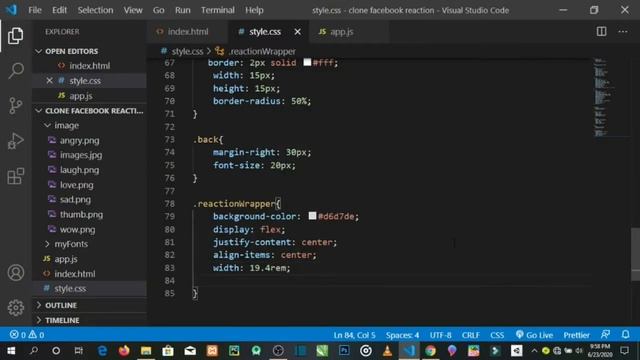Close the style.css tab
640x360 pixels.
[x=298, y=31]
